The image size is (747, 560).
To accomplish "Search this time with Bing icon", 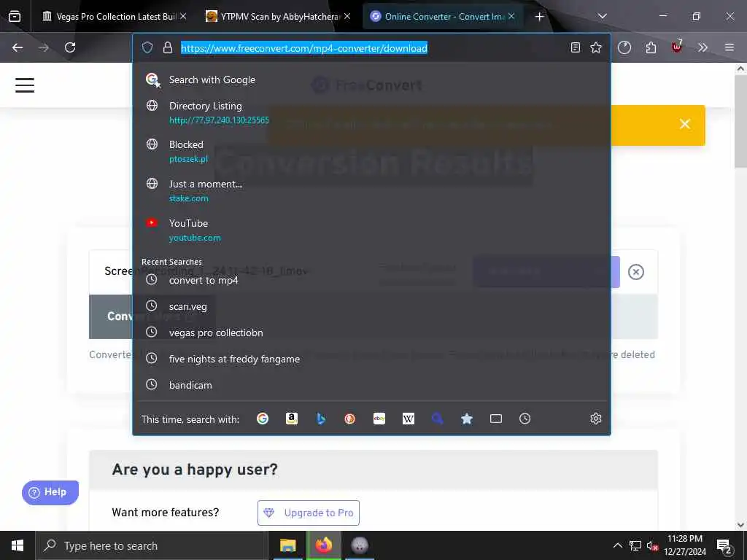I will (321, 419).
